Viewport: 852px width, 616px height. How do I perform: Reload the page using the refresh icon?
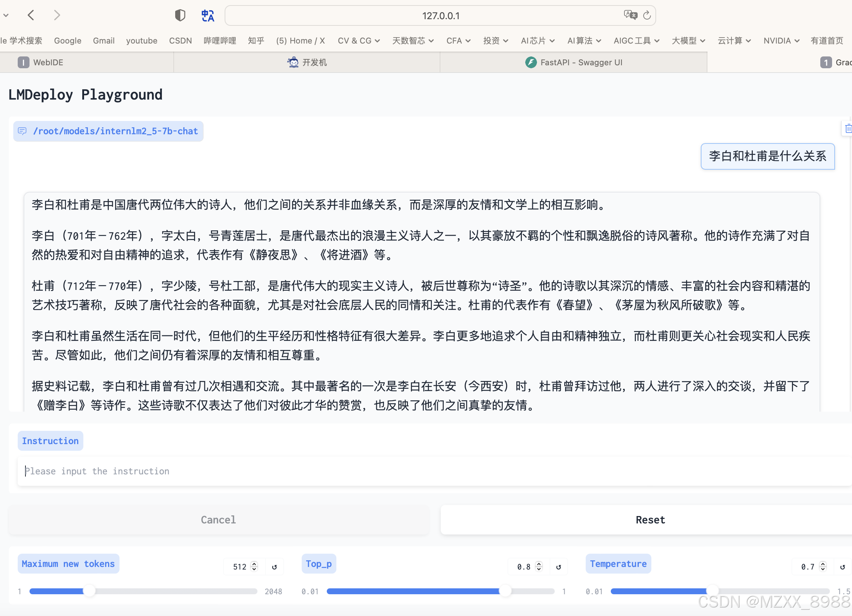[647, 15]
